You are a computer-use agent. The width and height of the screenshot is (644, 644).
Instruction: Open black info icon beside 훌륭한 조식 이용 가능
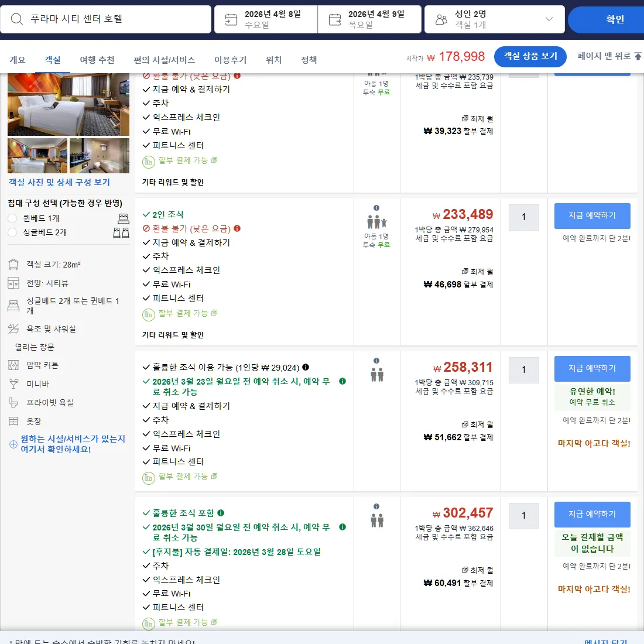pyautogui.click(x=306, y=367)
